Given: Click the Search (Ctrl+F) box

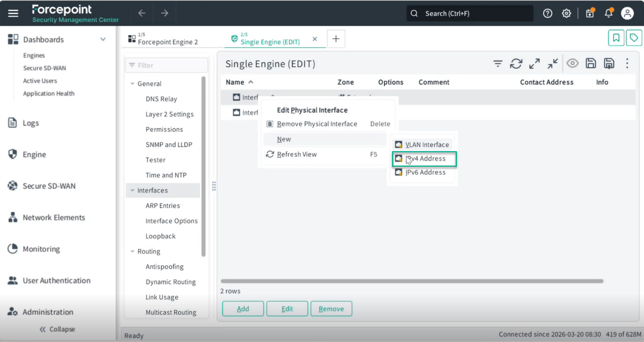Looking at the screenshot, I should click(470, 13).
